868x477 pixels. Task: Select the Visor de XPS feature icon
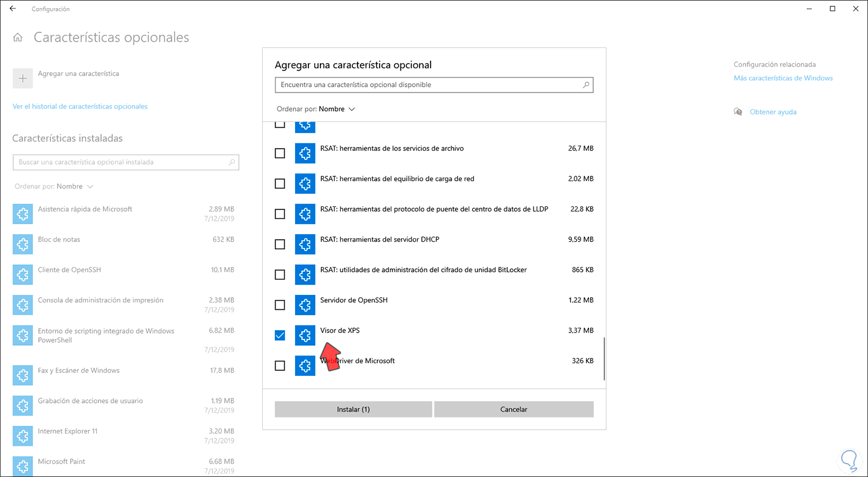305,335
